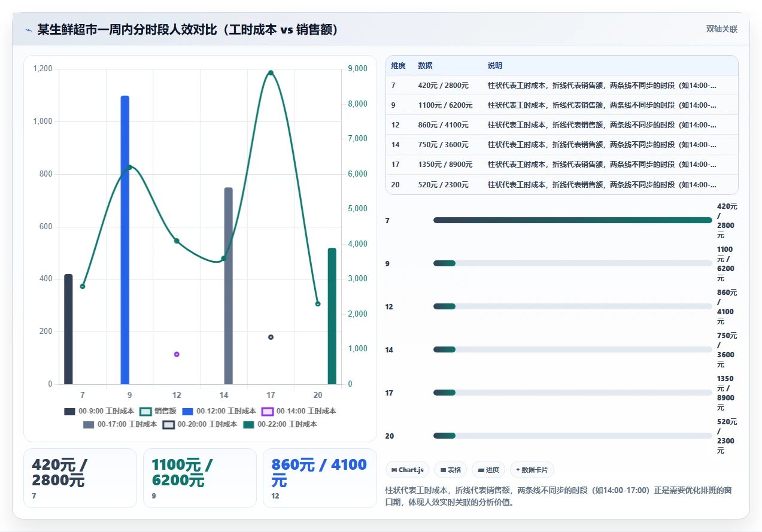Click the lightning icon beside the dashboard title
The image size is (762, 532).
[28, 30]
